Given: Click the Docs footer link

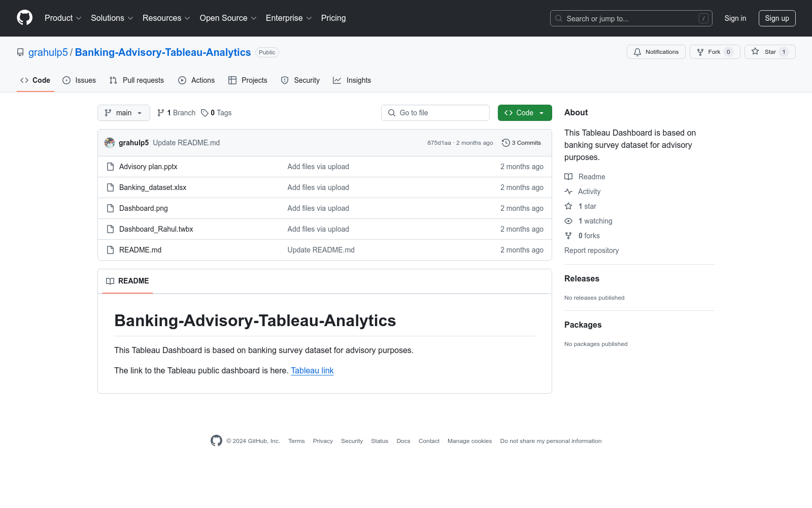Looking at the screenshot, I should click(403, 441).
